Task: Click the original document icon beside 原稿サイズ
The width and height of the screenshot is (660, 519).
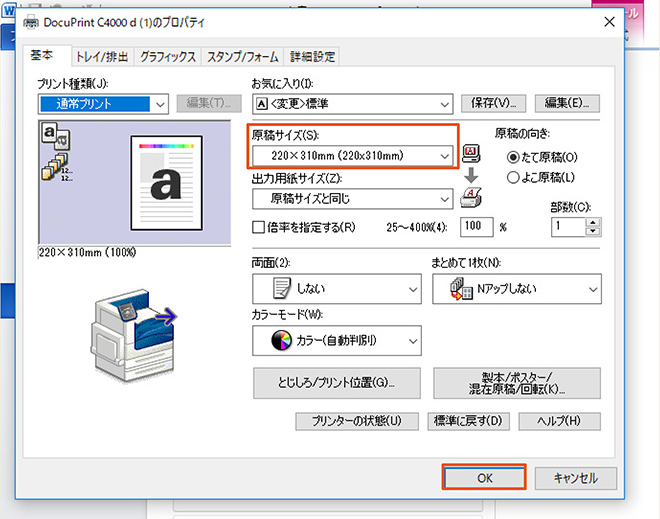Action: (471, 153)
